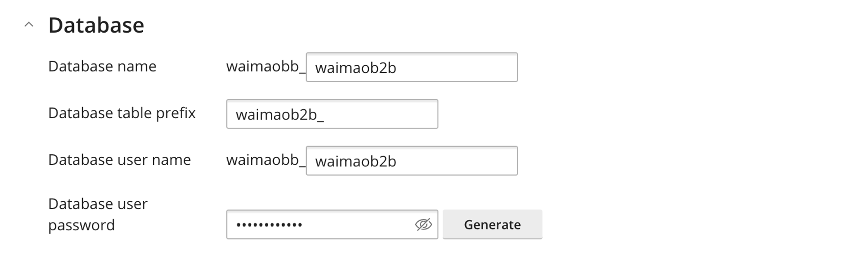
Task: Click the caret beside Database heading
Action: tap(29, 25)
